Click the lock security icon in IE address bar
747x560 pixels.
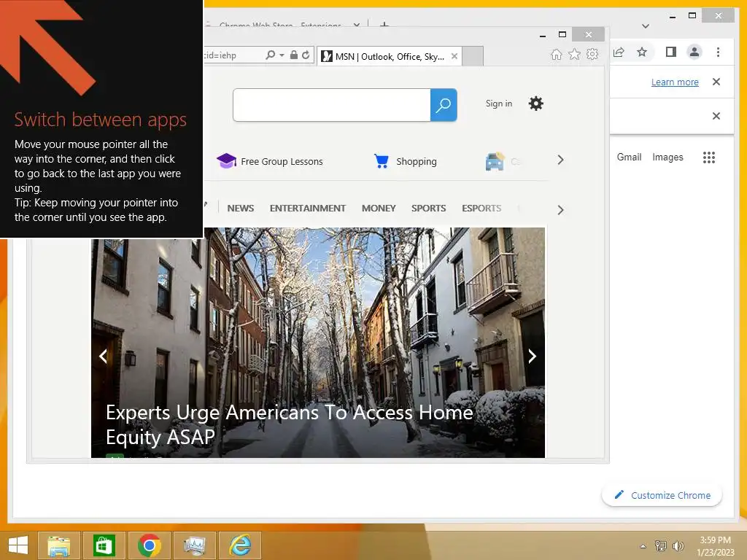click(294, 55)
